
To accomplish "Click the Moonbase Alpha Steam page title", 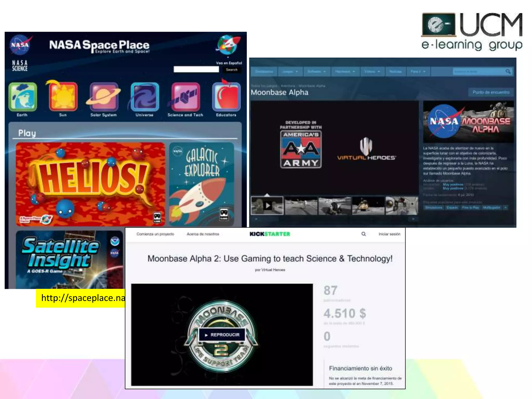I will pyautogui.click(x=280, y=92).
